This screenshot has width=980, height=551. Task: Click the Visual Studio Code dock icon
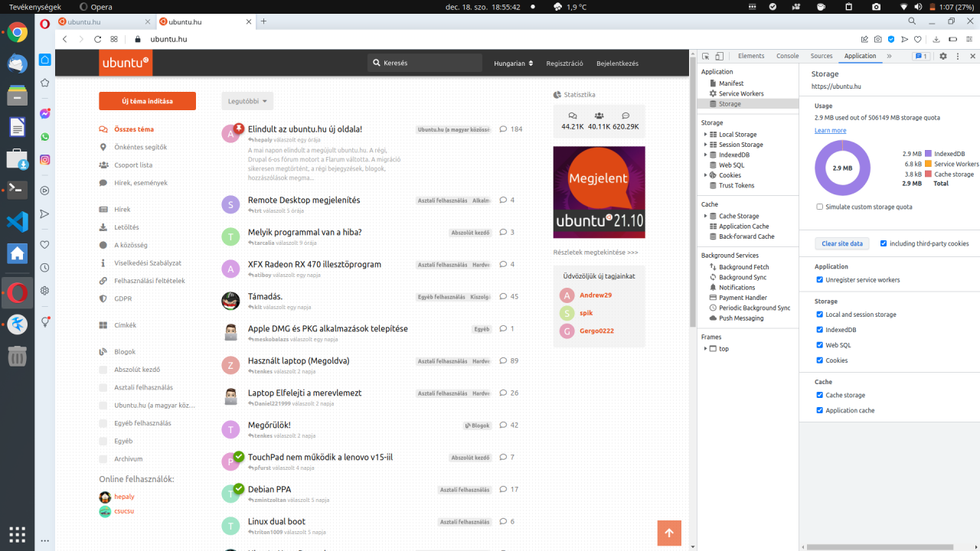click(x=17, y=222)
